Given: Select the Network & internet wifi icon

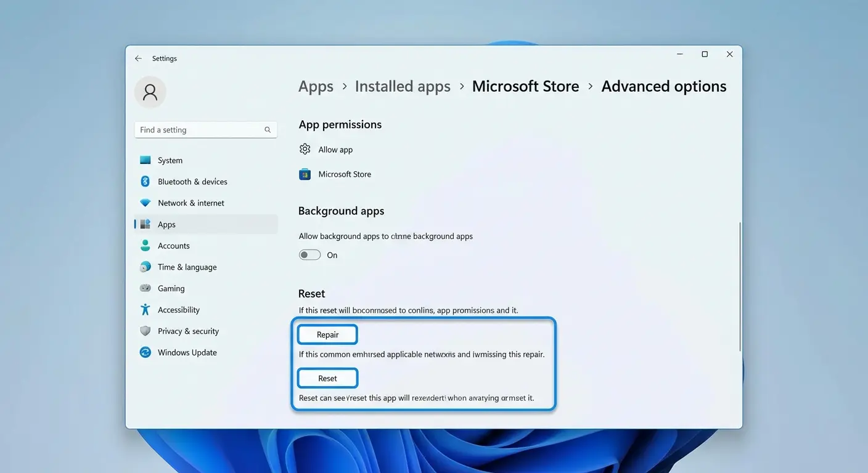Looking at the screenshot, I should pyautogui.click(x=145, y=203).
